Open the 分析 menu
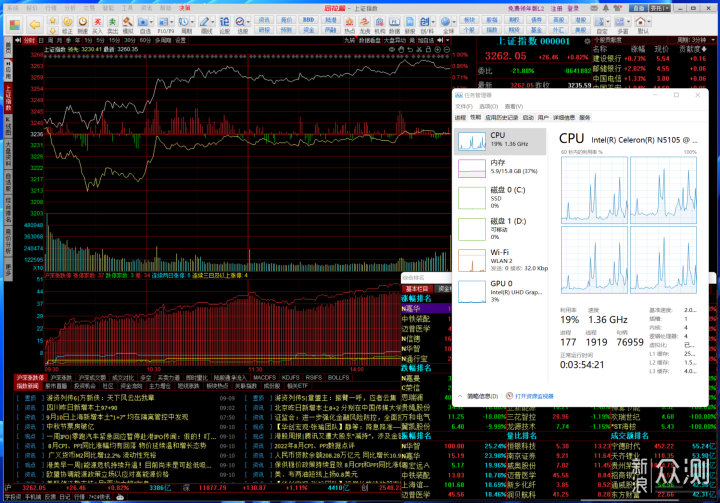Viewport: 720px width, 503px height. 70,8
